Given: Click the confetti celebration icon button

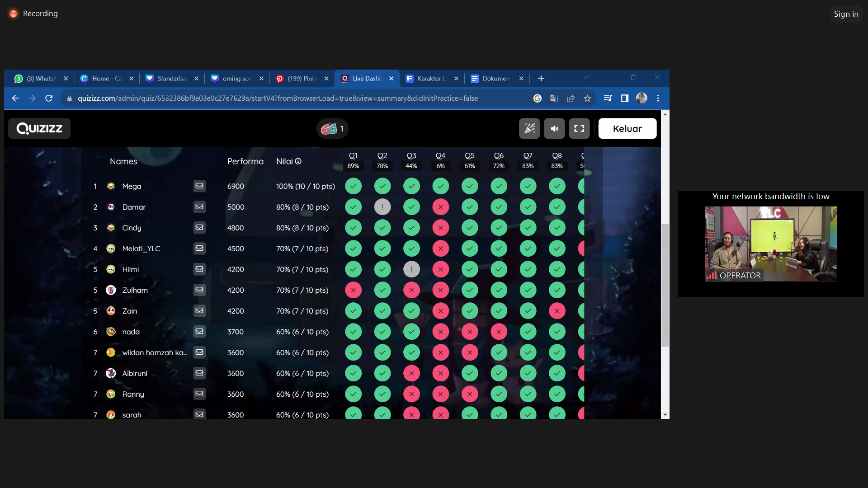Looking at the screenshot, I should [529, 129].
